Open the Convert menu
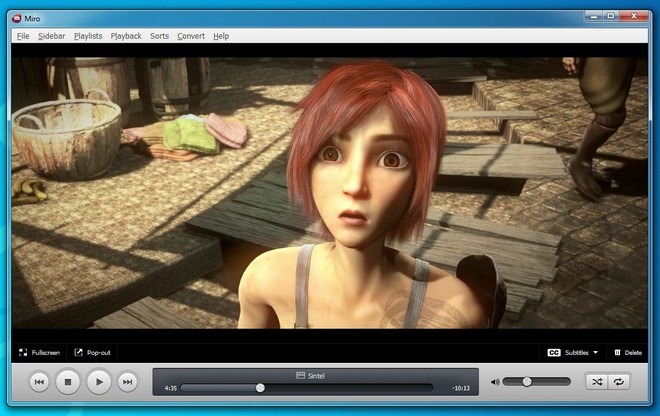This screenshot has width=660, height=416. (191, 36)
